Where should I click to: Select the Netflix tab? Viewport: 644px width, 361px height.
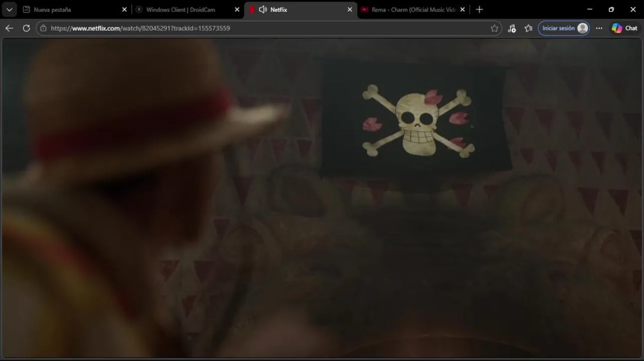coord(301,10)
